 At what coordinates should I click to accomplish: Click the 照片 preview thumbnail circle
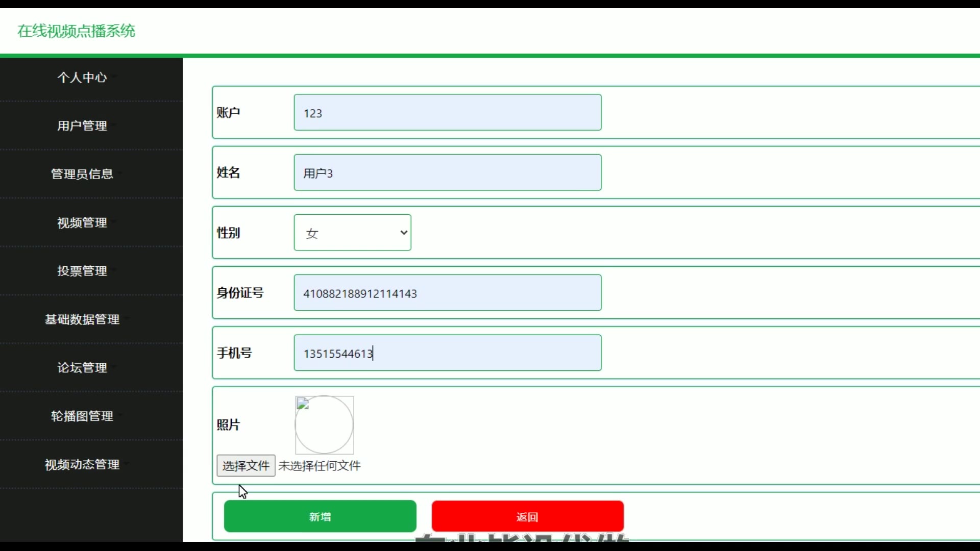(325, 425)
